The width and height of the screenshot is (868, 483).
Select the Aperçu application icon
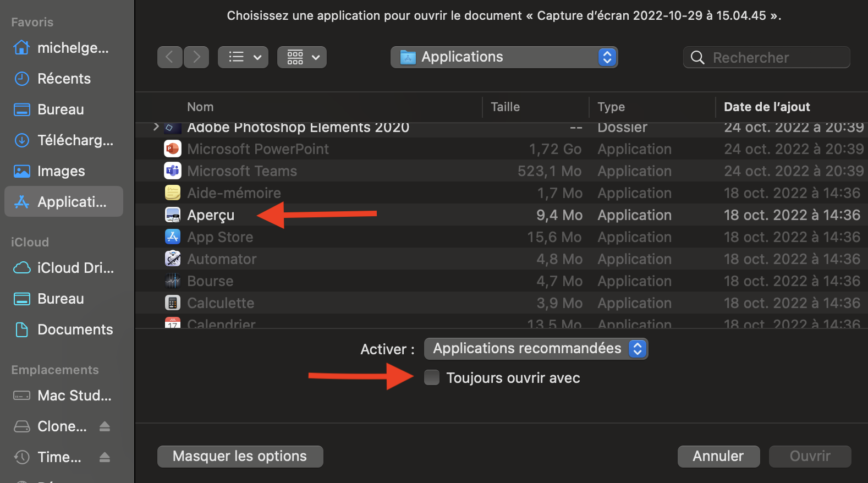click(173, 215)
